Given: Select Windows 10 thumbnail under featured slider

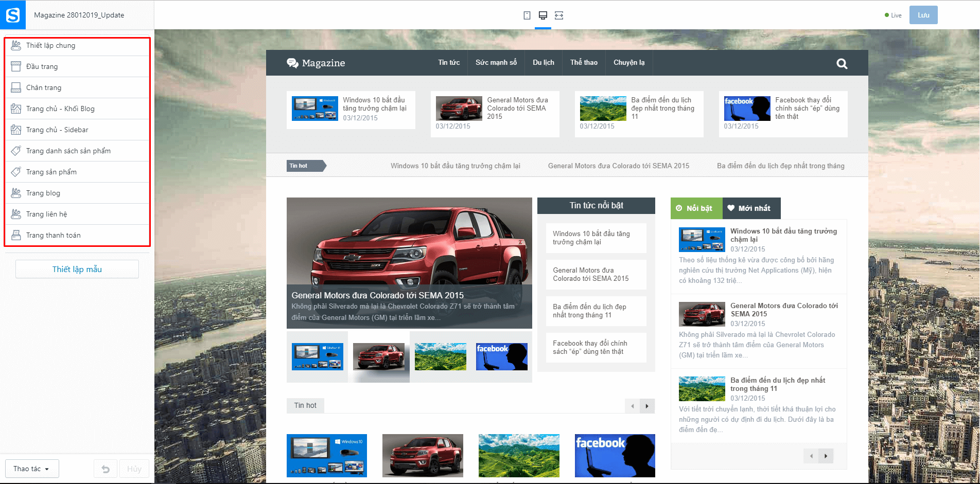Looking at the screenshot, I should click(318, 357).
